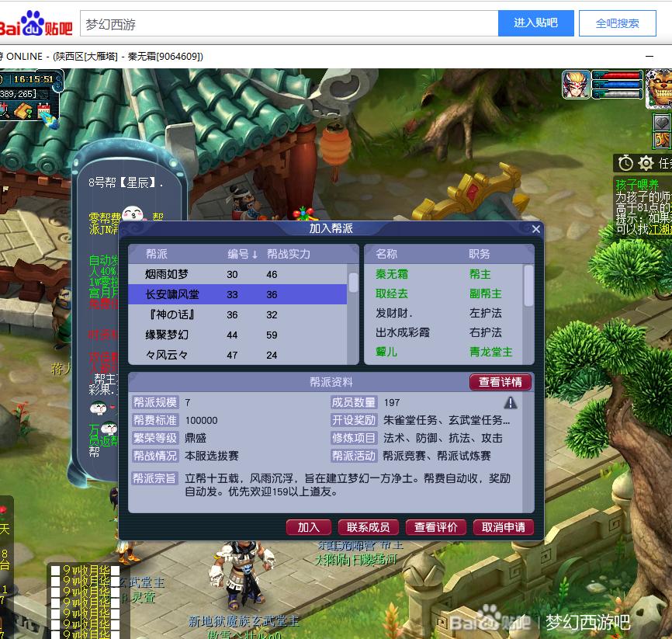672x639 pixels.
Task: Click the 帮派资料 section header
Action: [331, 382]
